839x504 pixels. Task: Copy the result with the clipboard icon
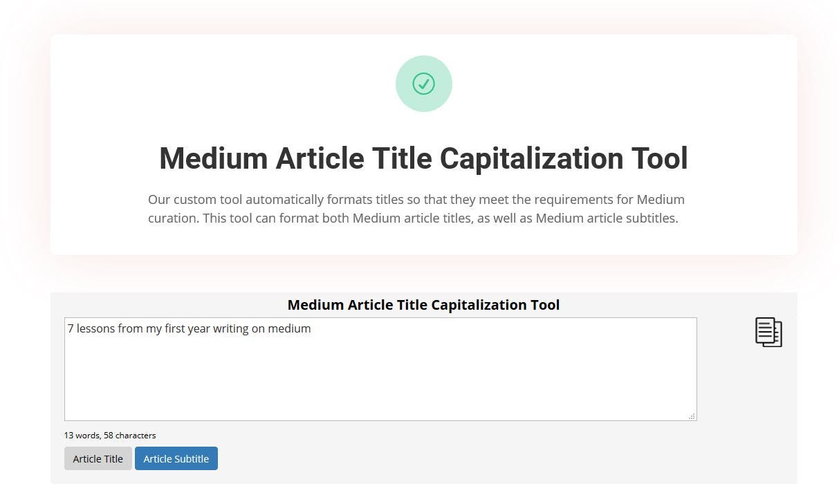(x=768, y=332)
